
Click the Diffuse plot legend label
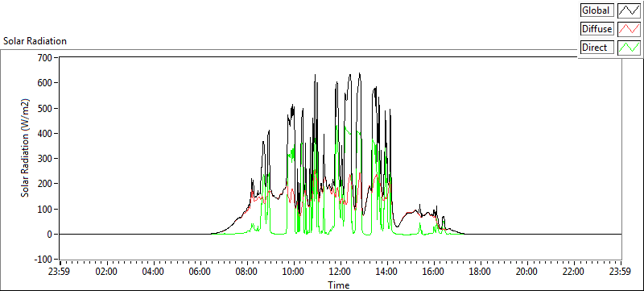(x=597, y=29)
